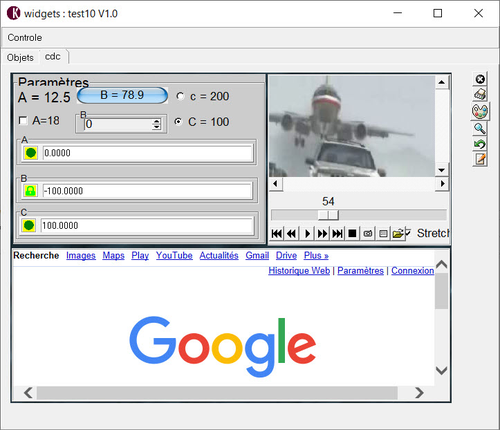
Task: Toggle the loop playback icon
Action: click(368, 233)
